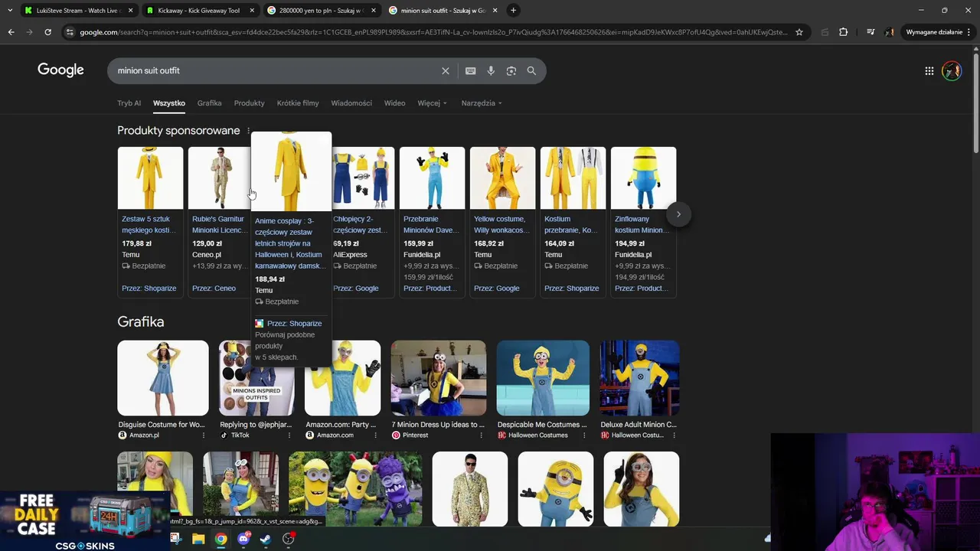Open Zinflowany kostium Minion product link
The height and width of the screenshot is (551, 980).
[642, 224]
